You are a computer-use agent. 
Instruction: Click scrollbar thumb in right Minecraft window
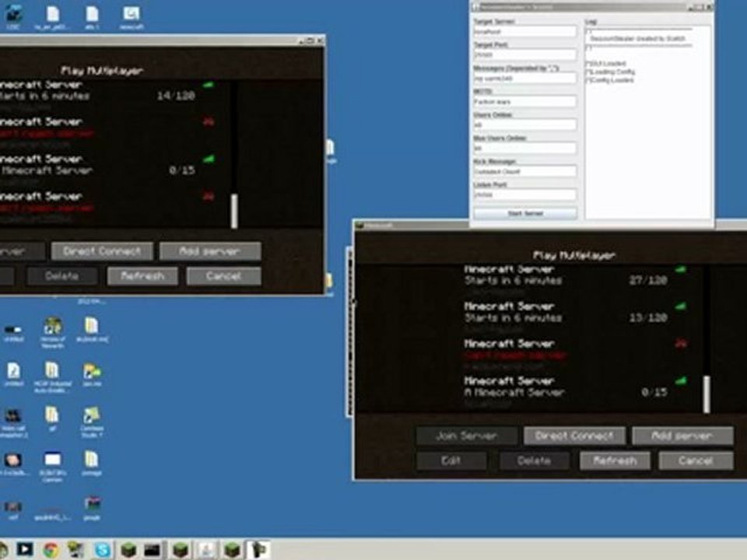pos(707,394)
